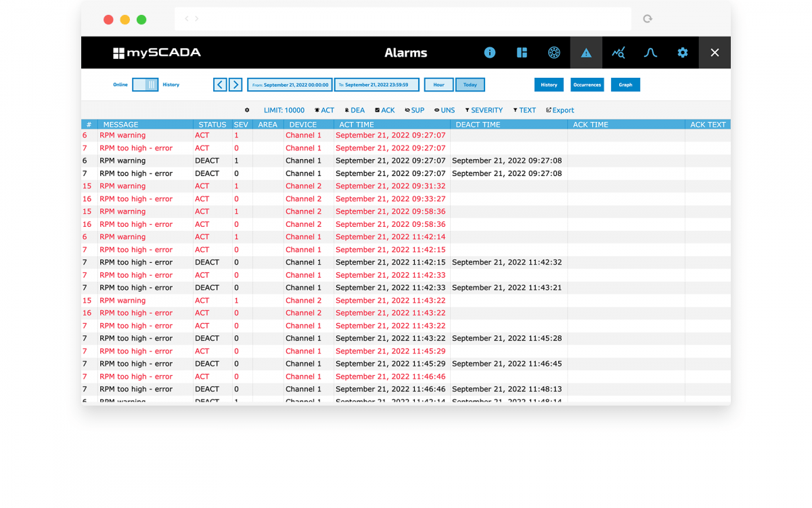Image resolution: width=812 pixels, height=508 pixels.
Task: Click the From date field
Action: (x=290, y=85)
